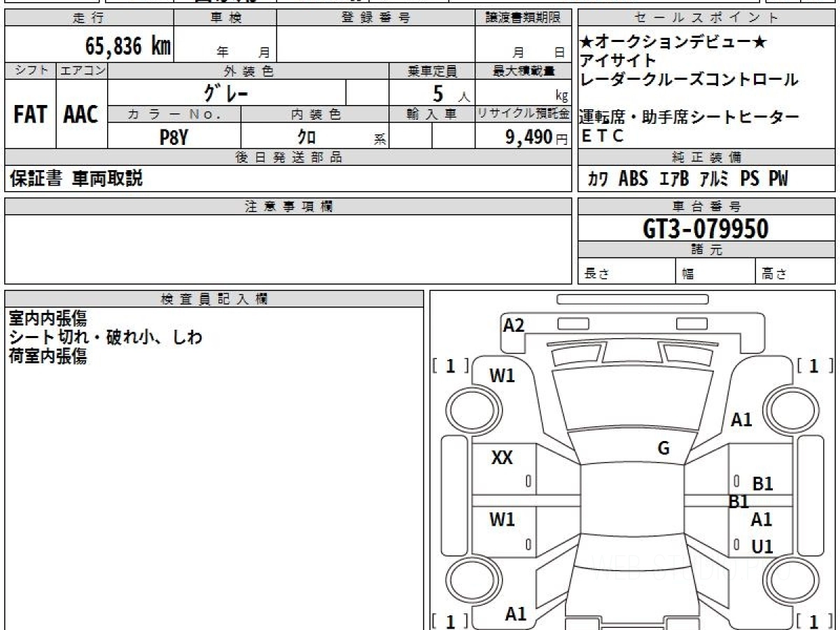The image size is (840, 630).
Task: Select the FAT transmission value
Action: coord(30,115)
